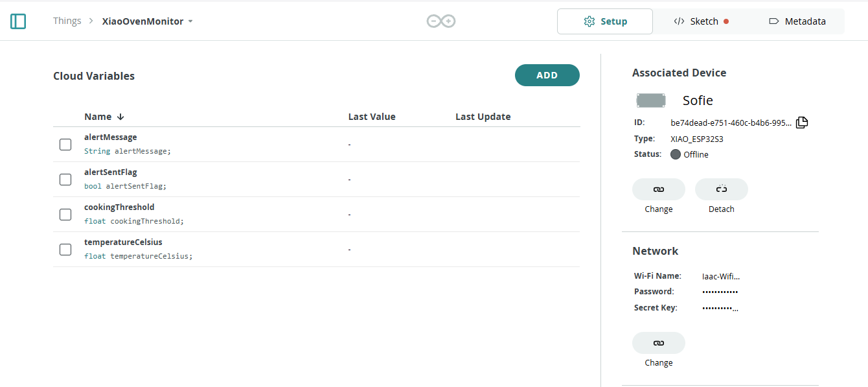Click the Offline status indicator dot
Screen dimensions: 868x387
(676, 154)
